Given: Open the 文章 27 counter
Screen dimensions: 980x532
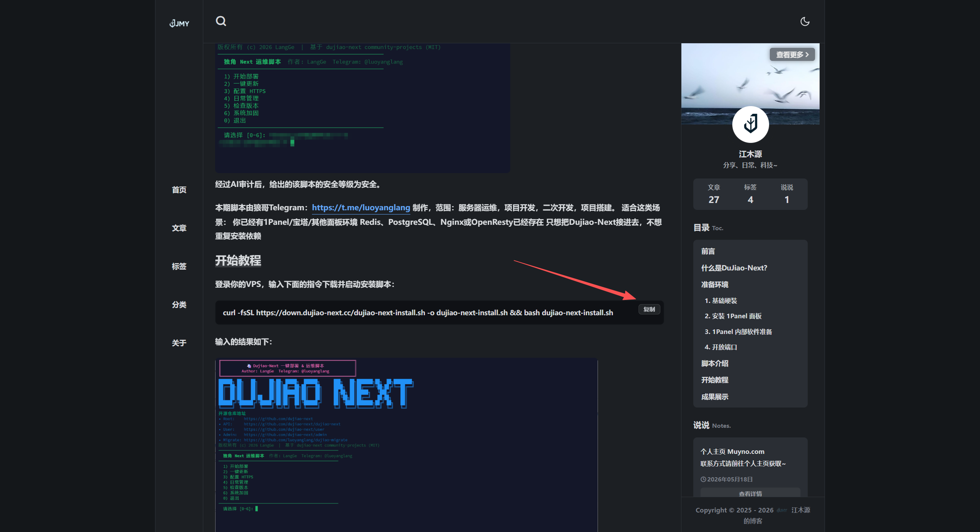Looking at the screenshot, I should coord(714,194).
